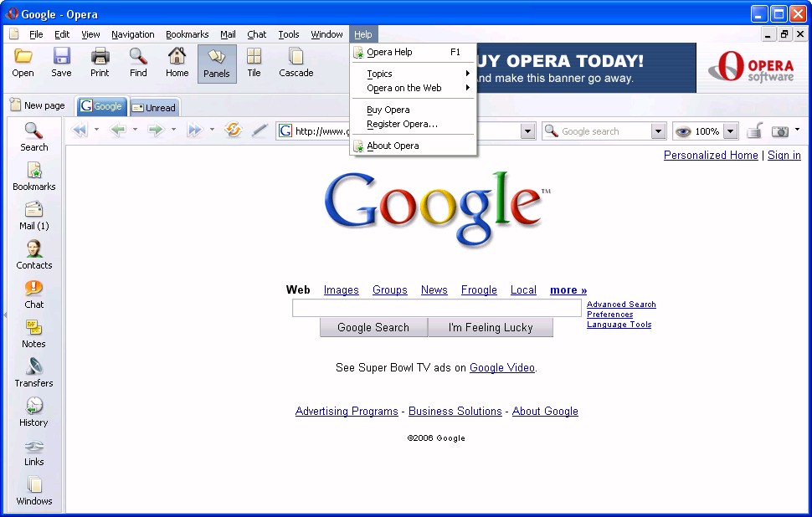This screenshot has height=517, width=812.
Task: Click the Opera software logo
Action: [x=752, y=67]
